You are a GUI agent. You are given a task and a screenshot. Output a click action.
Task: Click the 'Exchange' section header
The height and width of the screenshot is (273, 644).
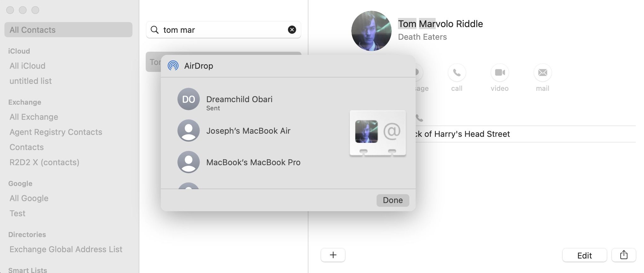point(25,102)
